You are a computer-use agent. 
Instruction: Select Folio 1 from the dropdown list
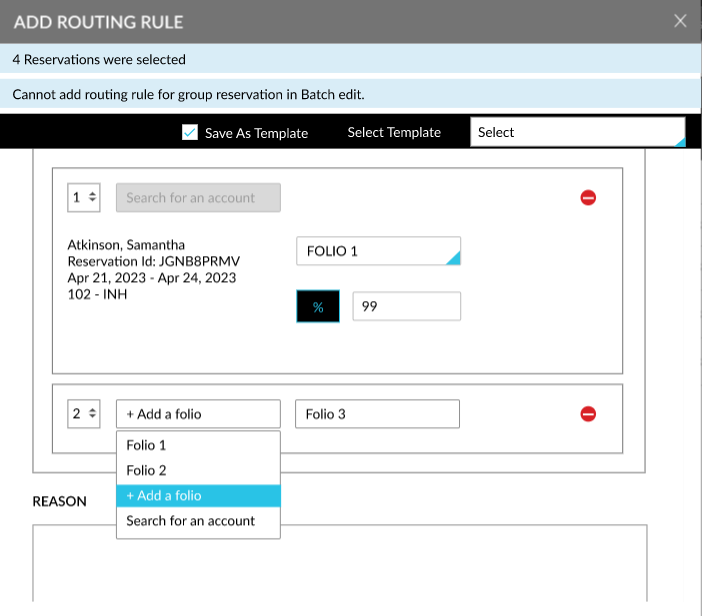pyautogui.click(x=198, y=445)
